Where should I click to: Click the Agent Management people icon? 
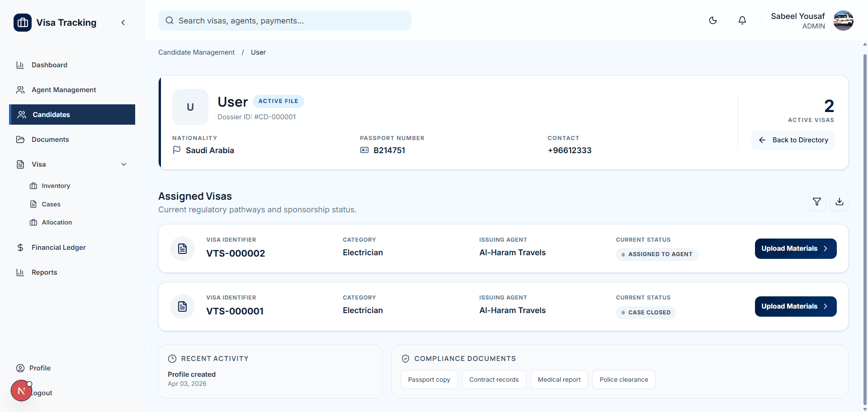pyautogui.click(x=20, y=90)
